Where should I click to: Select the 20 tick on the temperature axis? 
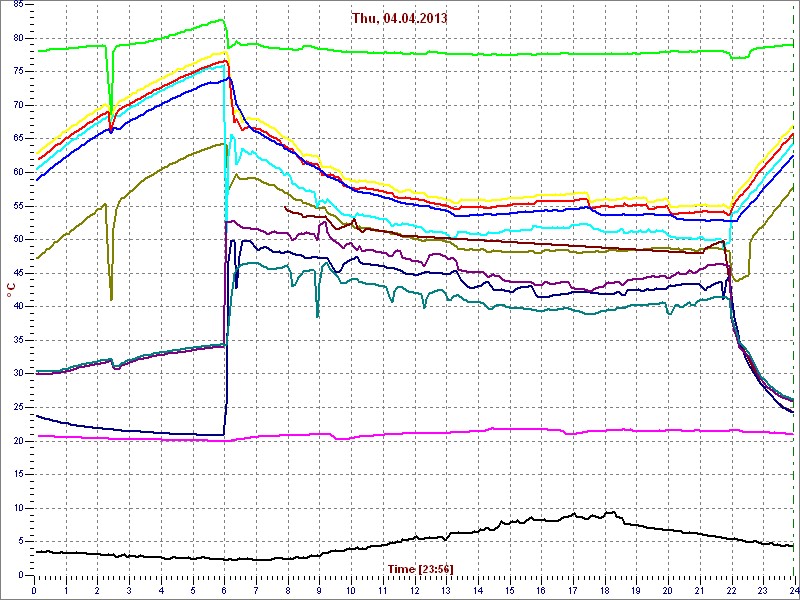[x=17, y=441]
